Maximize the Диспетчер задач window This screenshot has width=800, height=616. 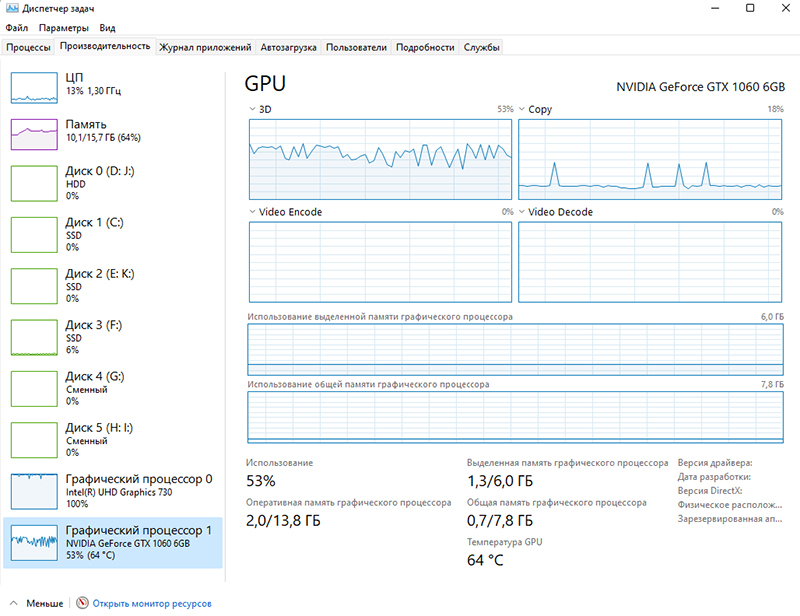pyautogui.click(x=750, y=8)
